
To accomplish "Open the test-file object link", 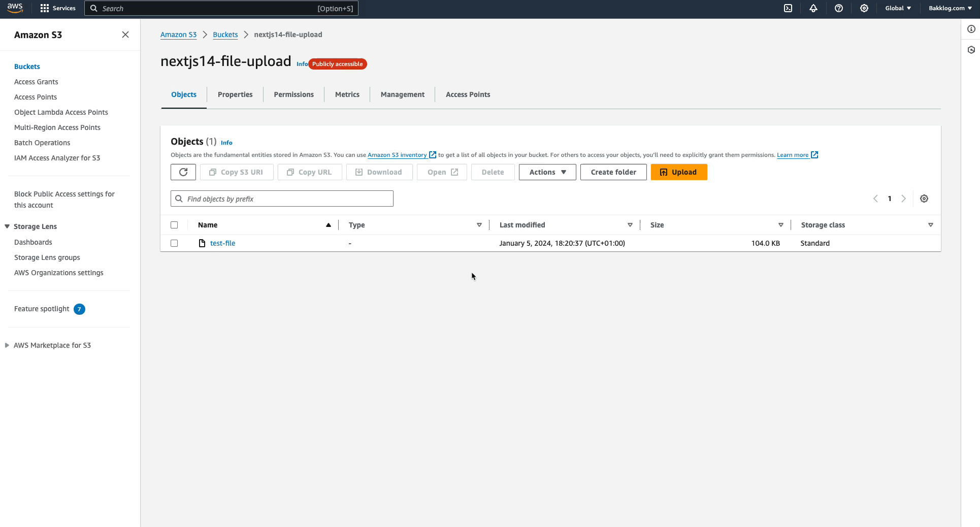I will tap(223, 243).
